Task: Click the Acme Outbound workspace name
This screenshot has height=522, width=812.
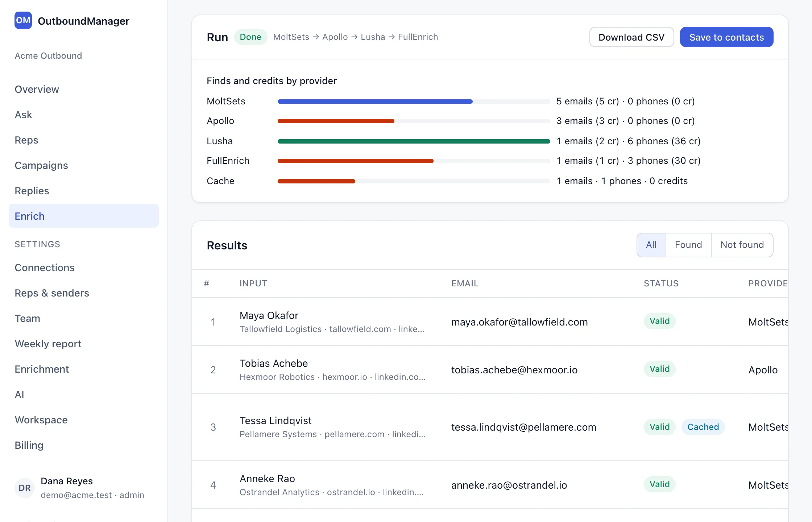Action: 48,55
